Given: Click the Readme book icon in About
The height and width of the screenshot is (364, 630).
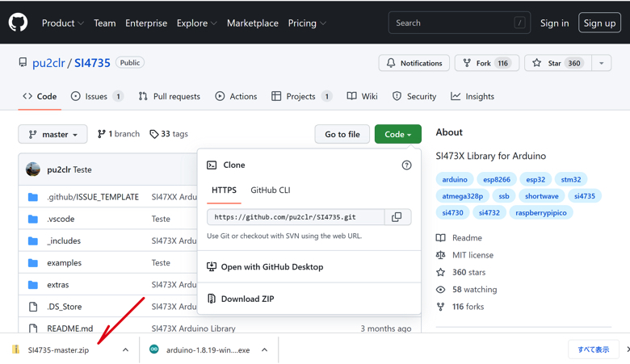Looking at the screenshot, I should coord(441,238).
